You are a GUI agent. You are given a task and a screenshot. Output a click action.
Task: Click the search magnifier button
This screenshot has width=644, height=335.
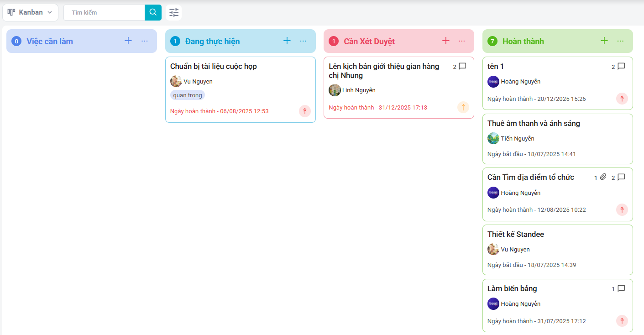point(153,12)
